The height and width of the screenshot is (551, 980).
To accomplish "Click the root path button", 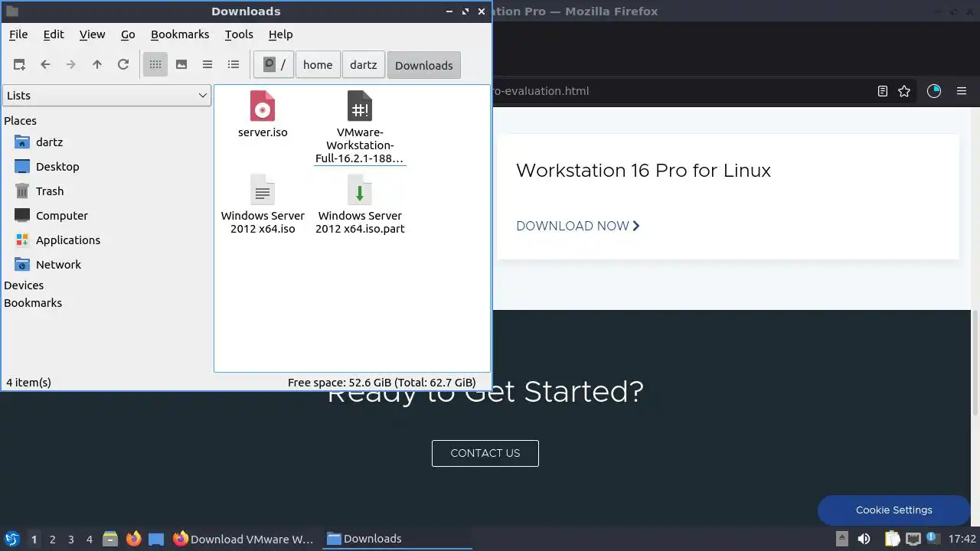I will coord(274,65).
